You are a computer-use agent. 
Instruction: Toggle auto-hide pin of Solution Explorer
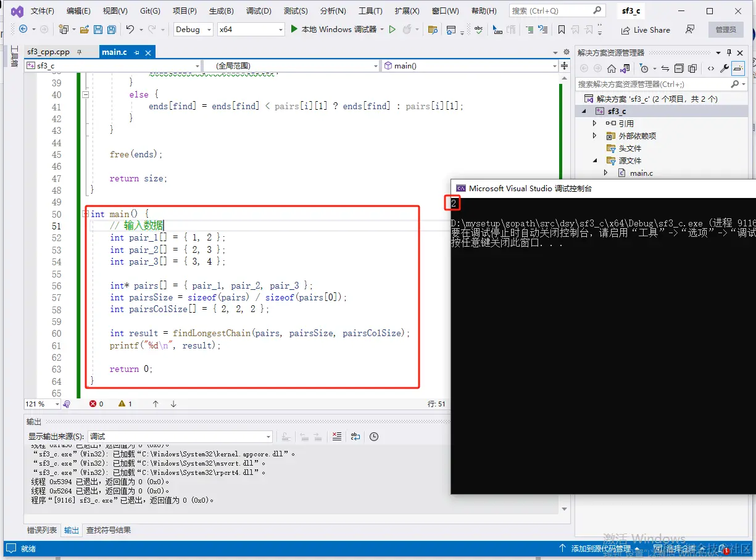tap(729, 52)
